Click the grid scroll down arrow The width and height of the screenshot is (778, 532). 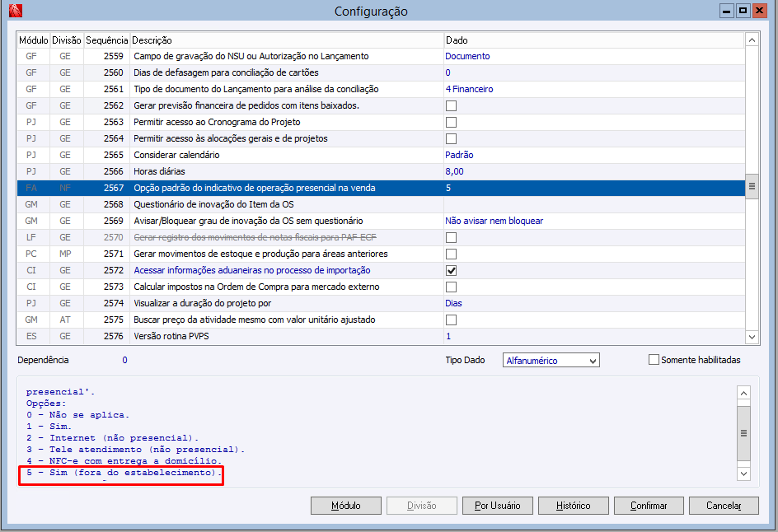[752, 337]
